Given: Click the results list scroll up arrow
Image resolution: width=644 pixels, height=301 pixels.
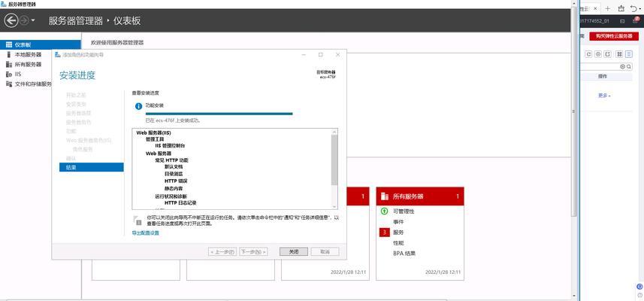Looking at the screenshot, I should point(334,132).
